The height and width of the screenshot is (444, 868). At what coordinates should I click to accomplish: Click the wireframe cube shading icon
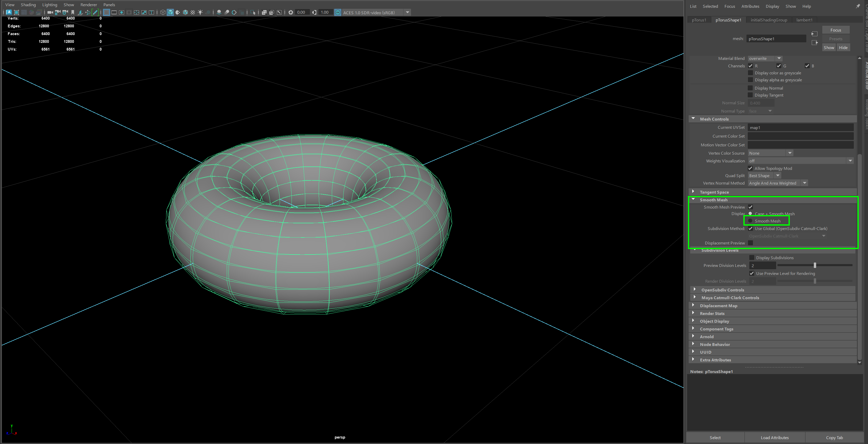pyautogui.click(x=163, y=12)
